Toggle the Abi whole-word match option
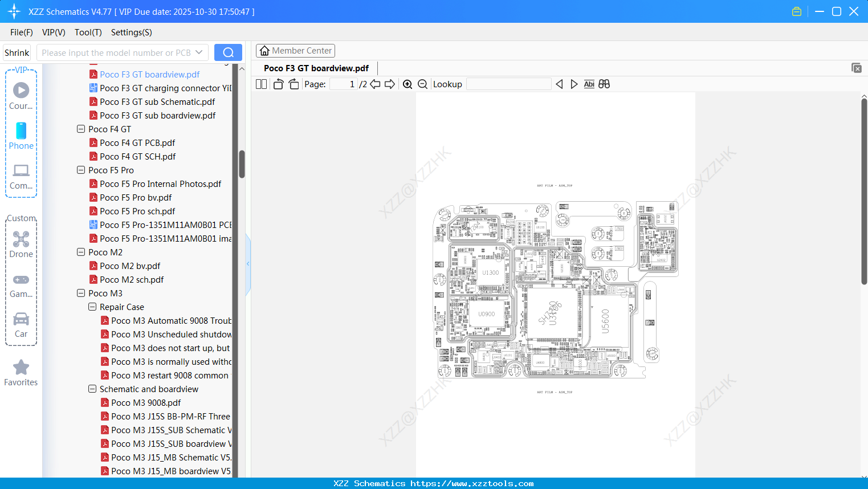 point(589,84)
